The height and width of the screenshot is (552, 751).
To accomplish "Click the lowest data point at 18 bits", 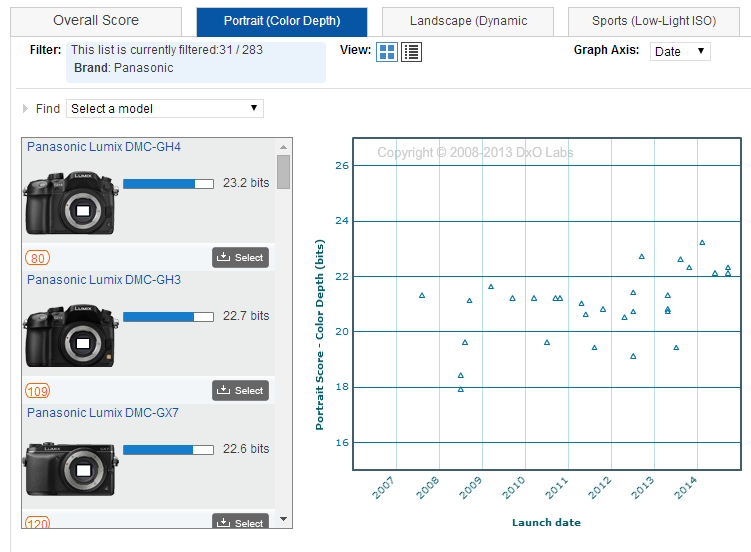I will point(461,390).
